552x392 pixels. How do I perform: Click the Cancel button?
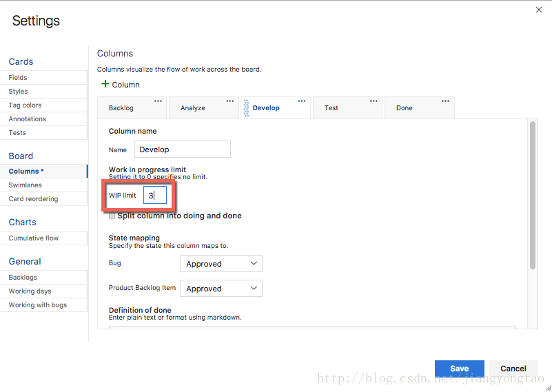(x=513, y=369)
